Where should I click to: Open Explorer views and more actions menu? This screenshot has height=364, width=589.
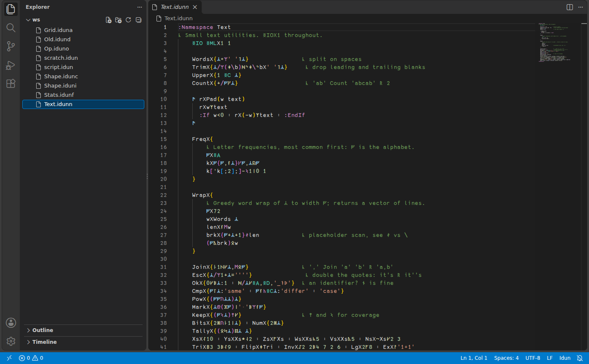[x=140, y=7]
